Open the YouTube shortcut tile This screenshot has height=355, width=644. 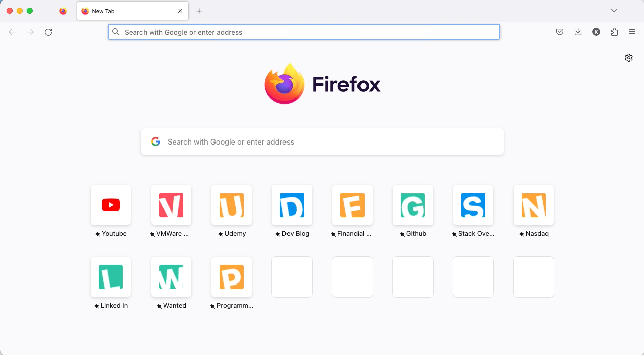pos(111,205)
